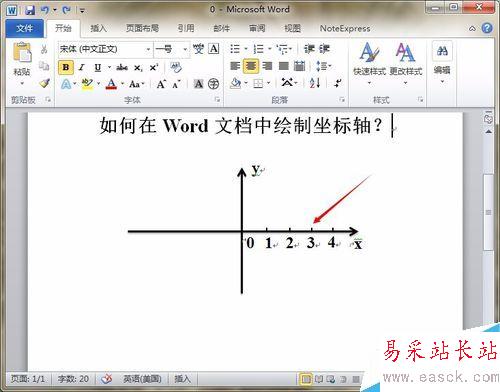Switch to the 插入 (Insert) tab
The width and height of the screenshot is (500, 392).
[98, 29]
